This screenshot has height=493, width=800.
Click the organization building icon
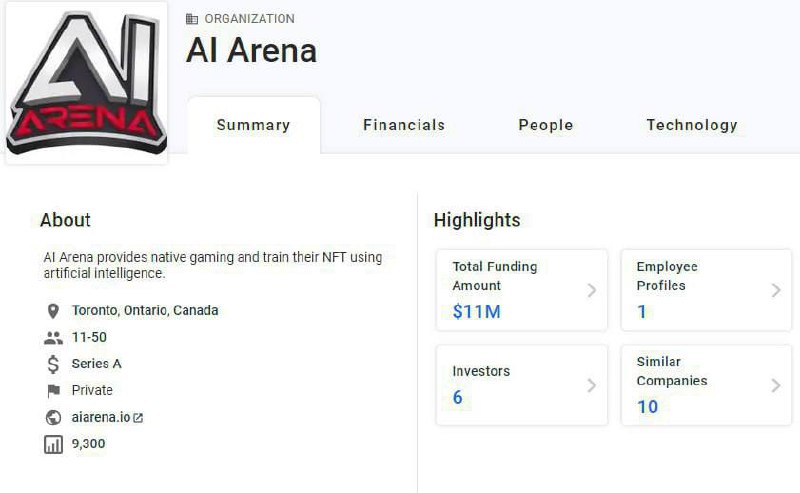192,19
